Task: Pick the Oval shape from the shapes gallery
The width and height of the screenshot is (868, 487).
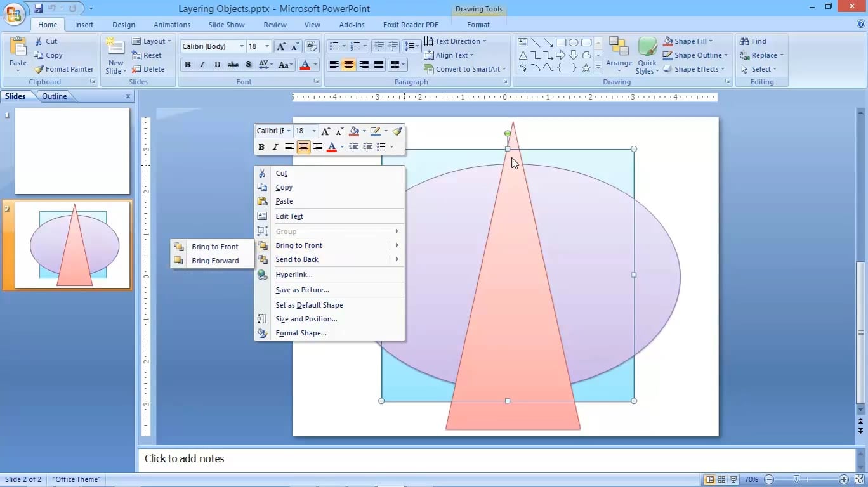Action: [574, 42]
